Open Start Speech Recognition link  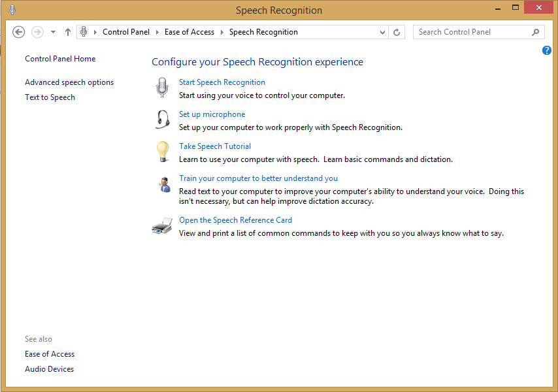(222, 82)
